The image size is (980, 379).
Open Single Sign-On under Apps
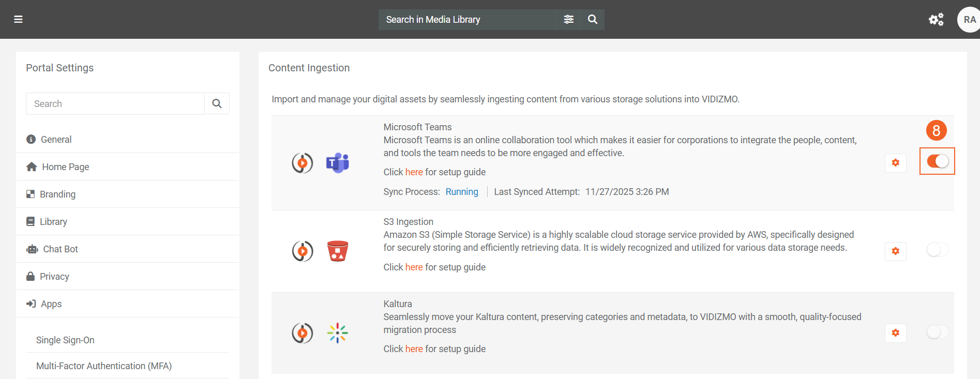point(65,340)
